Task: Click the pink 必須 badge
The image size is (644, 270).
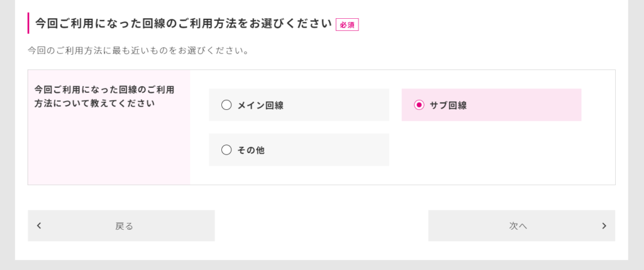Action: tap(347, 24)
